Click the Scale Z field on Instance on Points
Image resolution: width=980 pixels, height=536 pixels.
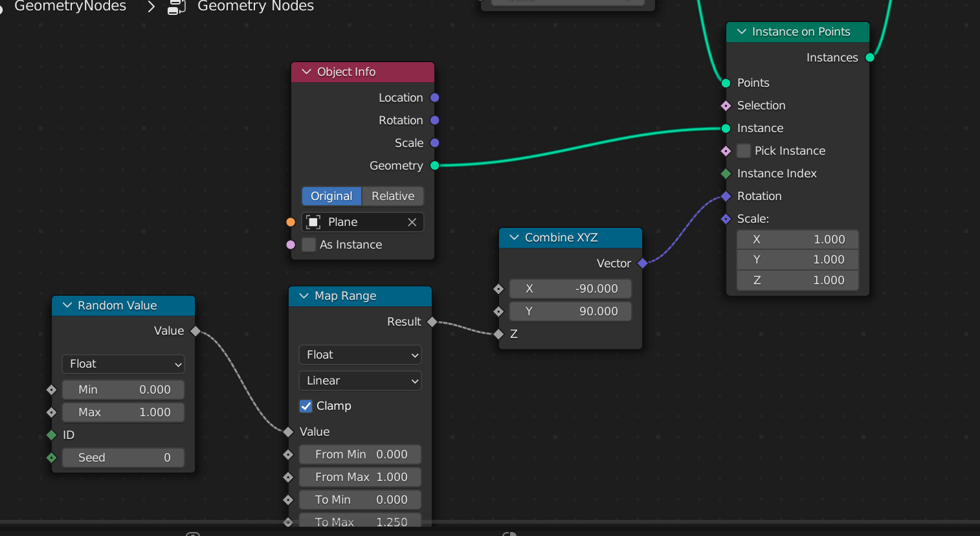797,280
